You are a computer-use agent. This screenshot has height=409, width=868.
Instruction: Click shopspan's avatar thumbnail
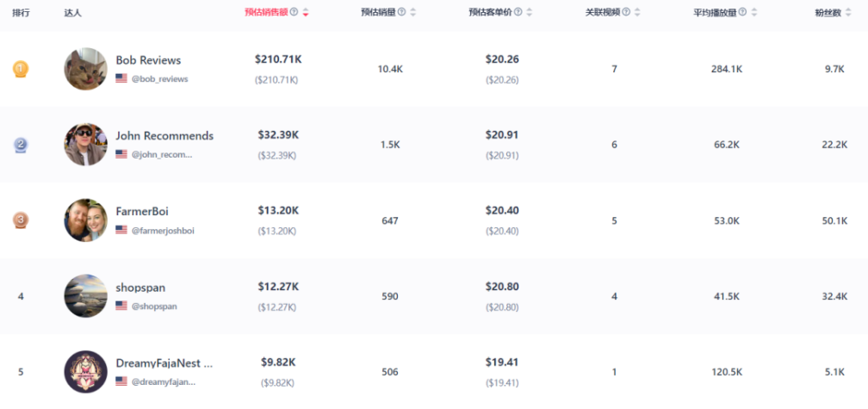[x=85, y=296]
